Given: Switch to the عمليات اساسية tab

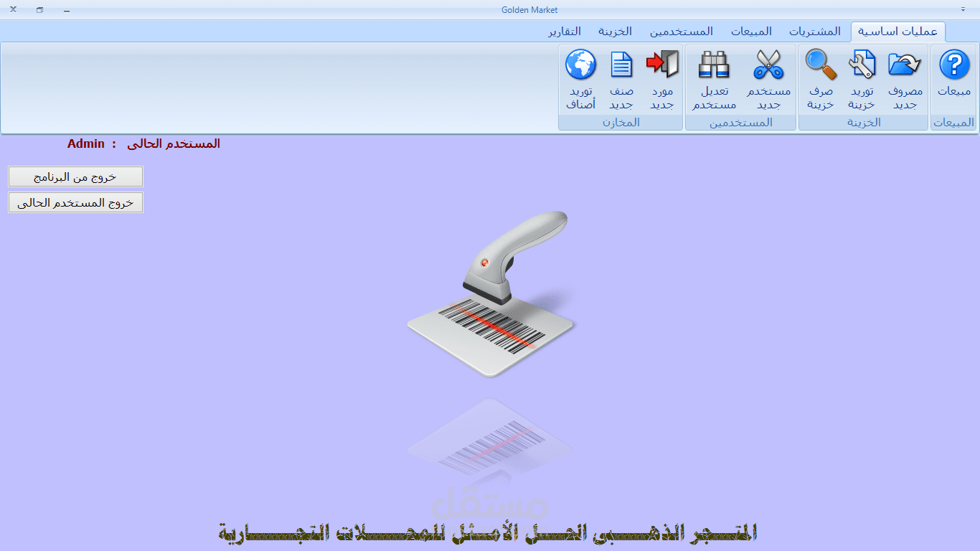Looking at the screenshot, I should [x=898, y=32].
